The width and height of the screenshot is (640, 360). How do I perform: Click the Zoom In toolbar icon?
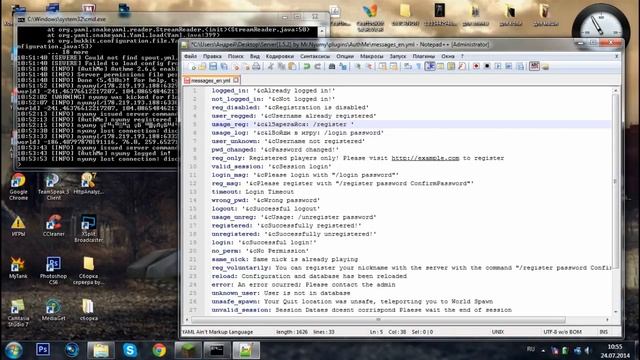[358, 66]
